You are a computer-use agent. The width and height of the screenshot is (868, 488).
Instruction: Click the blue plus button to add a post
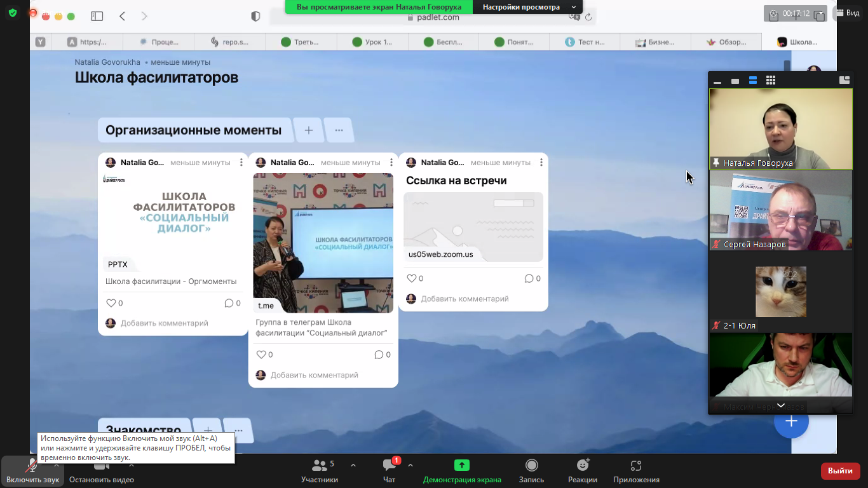click(x=790, y=421)
